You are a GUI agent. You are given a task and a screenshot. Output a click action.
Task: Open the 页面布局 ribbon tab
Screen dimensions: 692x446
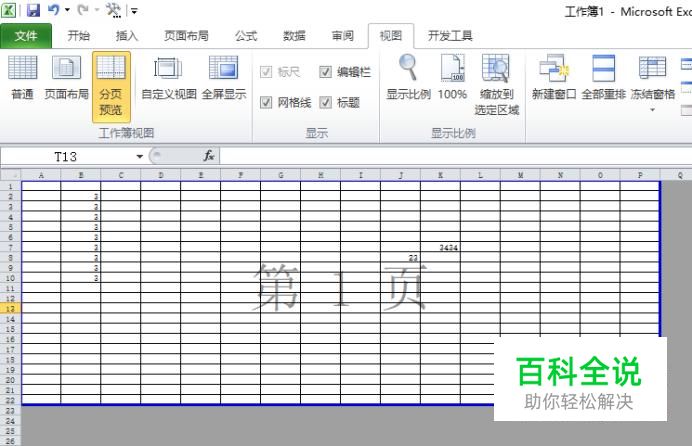(186, 36)
